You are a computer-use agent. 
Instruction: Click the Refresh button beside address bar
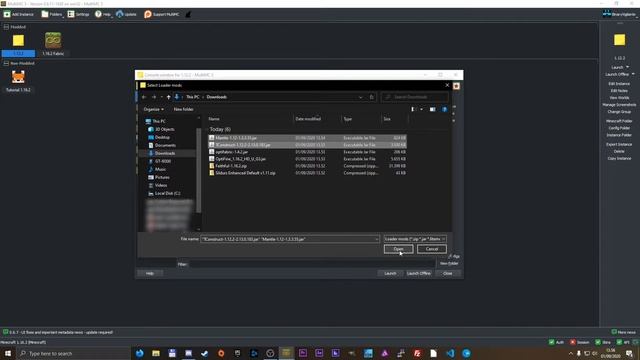click(371, 97)
